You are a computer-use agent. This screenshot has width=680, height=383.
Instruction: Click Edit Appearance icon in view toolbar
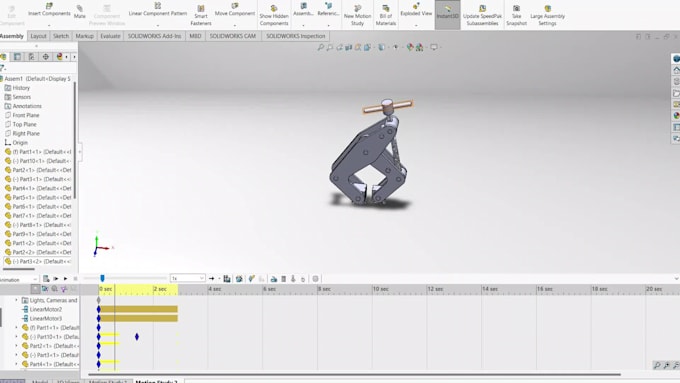(x=410, y=47)
